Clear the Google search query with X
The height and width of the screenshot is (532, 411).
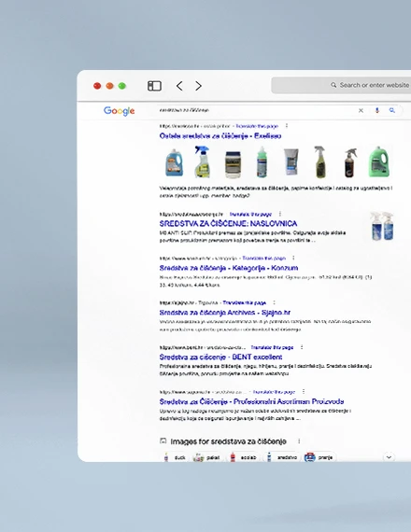(x=361, y=110)
